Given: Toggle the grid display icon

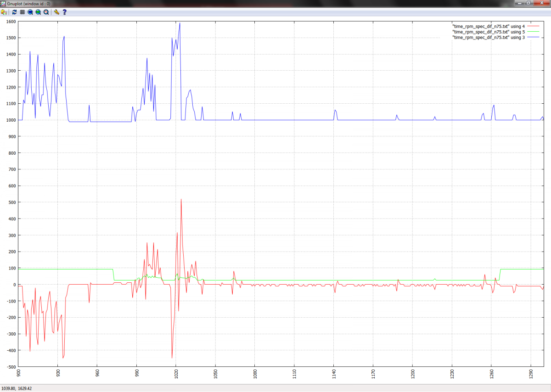Looking at the screenshot, I should 22,12.
